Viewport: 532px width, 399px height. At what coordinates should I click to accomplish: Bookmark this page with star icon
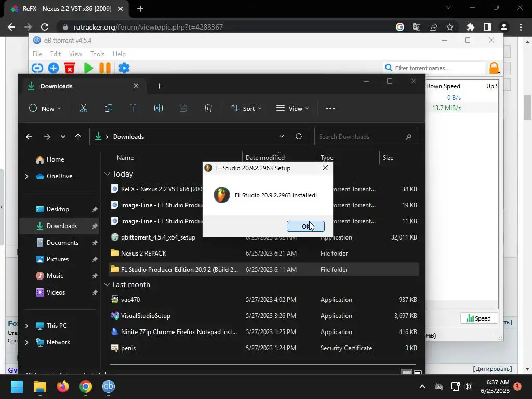[x=450, y=27]
